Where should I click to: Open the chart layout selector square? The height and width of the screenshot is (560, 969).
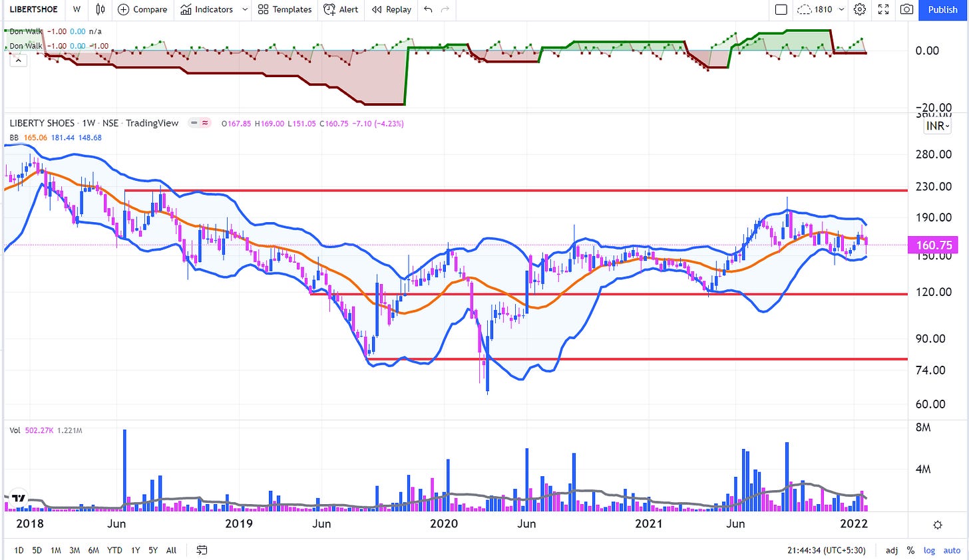coord(781,9)
